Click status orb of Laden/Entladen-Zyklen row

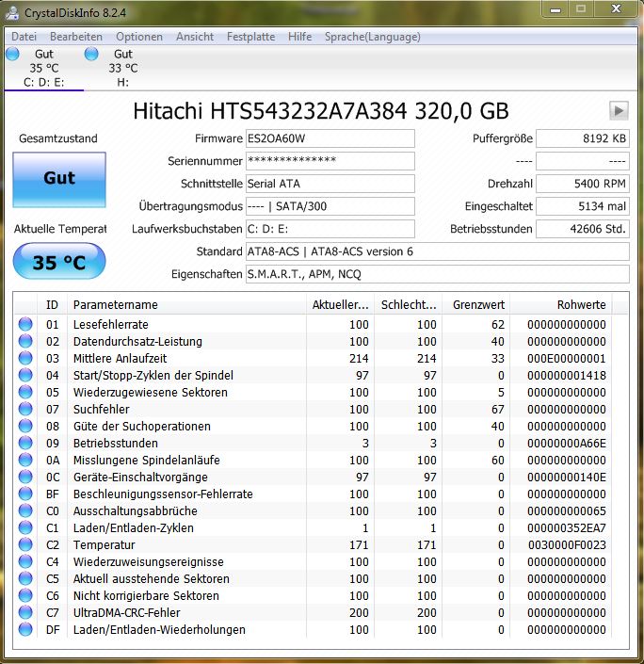tap(25, 527)
